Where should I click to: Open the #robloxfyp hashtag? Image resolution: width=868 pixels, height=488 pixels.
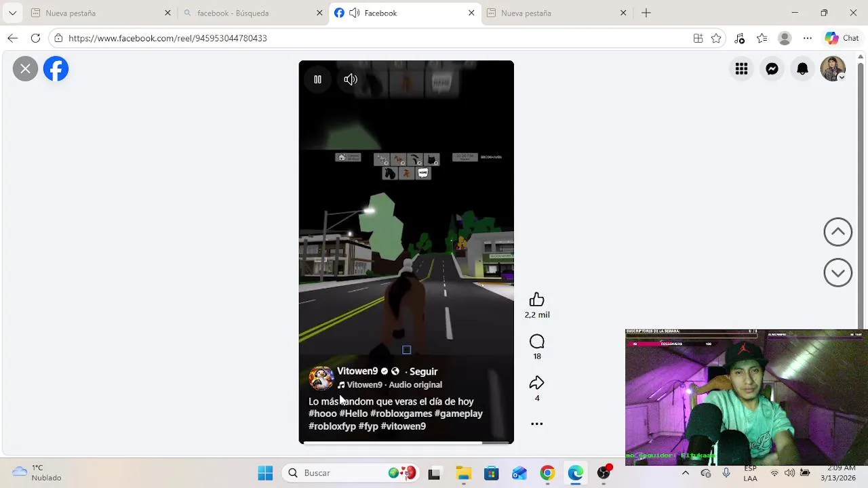point(332,426)
